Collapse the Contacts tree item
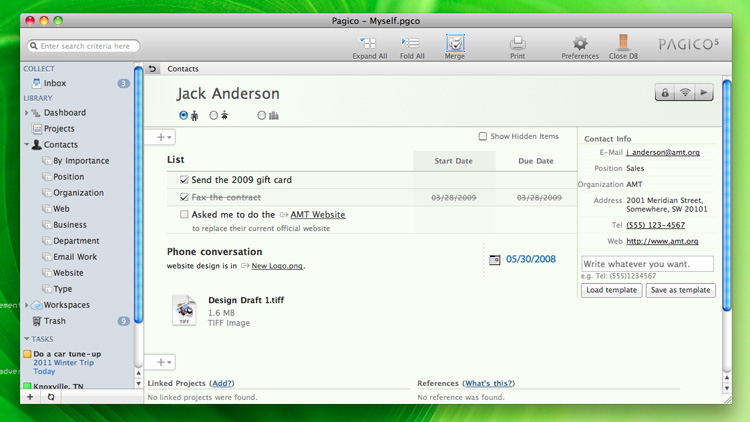The height and width of the screenshot is (422, 750). click(x=26, y=144)
